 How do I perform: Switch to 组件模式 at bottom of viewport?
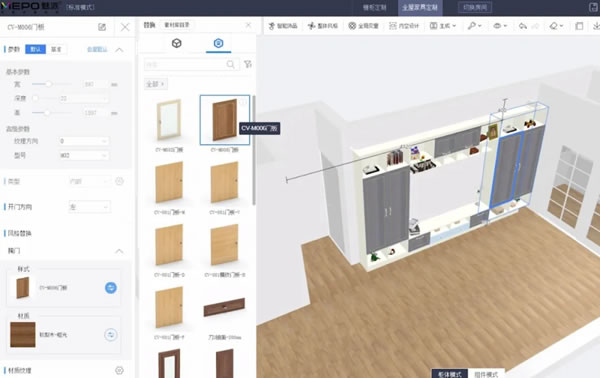coord(486,374)
